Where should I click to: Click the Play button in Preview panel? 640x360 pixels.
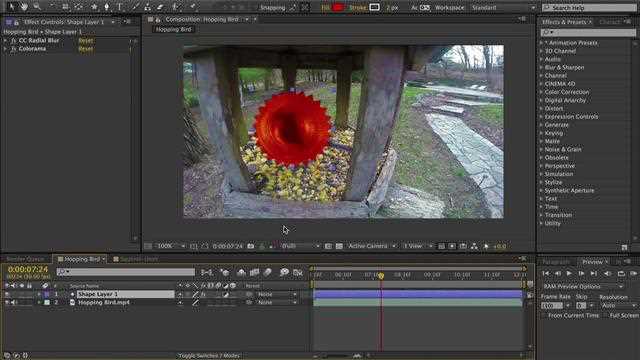569,273
